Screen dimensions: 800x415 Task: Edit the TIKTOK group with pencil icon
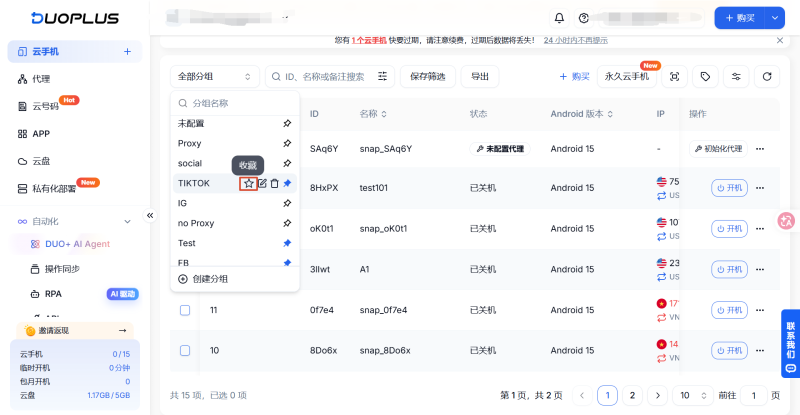[262, 183]
